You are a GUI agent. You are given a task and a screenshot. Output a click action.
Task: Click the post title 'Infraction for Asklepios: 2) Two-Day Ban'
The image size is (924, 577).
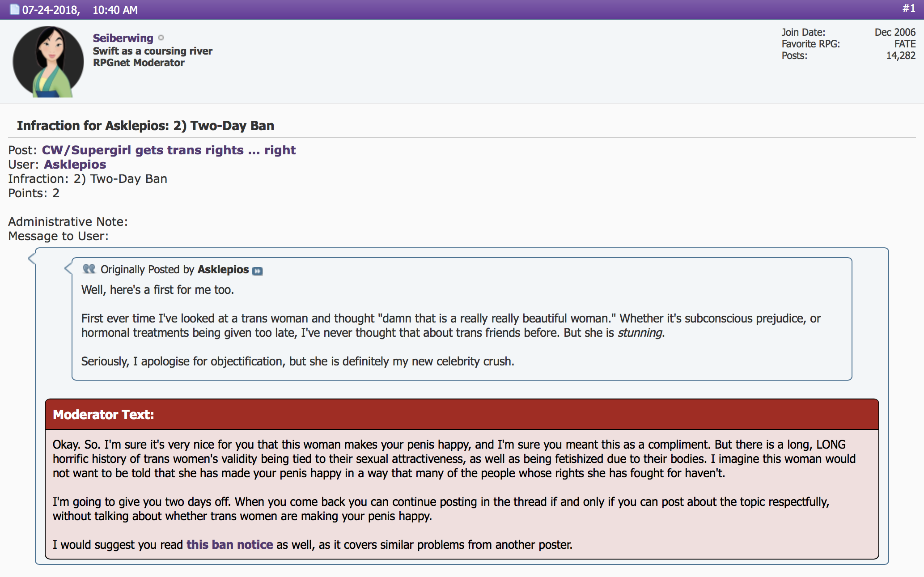(x=145, y=126)
